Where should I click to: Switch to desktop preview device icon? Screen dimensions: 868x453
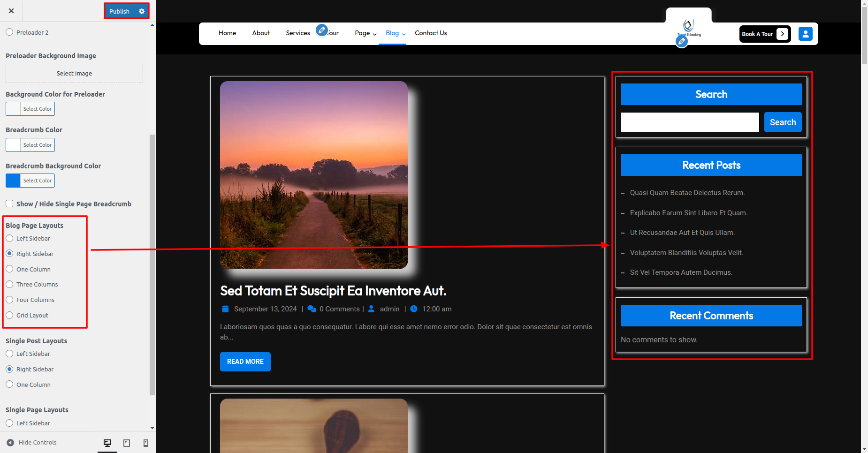[107, 443]
